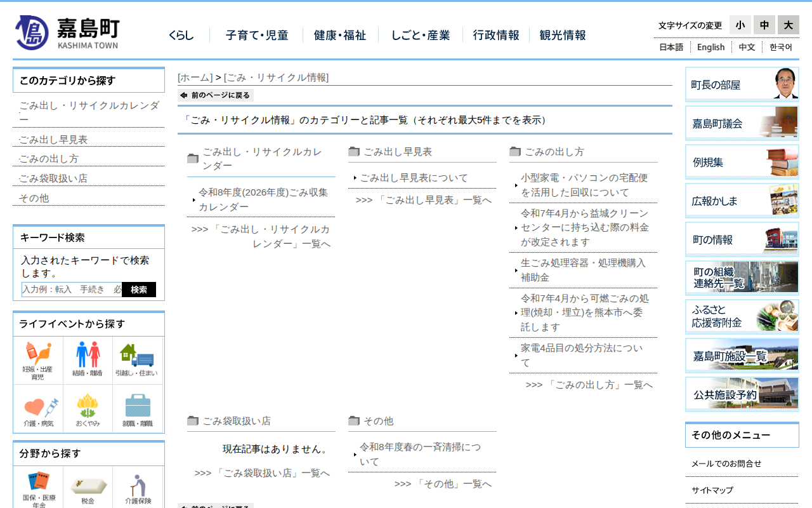Open the 子育て・児童 navigation menu

coord(257,36)
